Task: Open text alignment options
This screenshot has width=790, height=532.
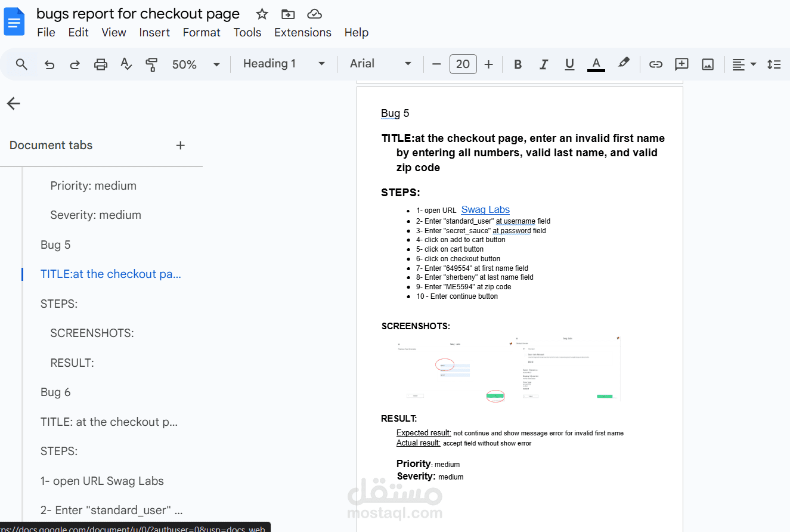Action: [x=744, y=64]
